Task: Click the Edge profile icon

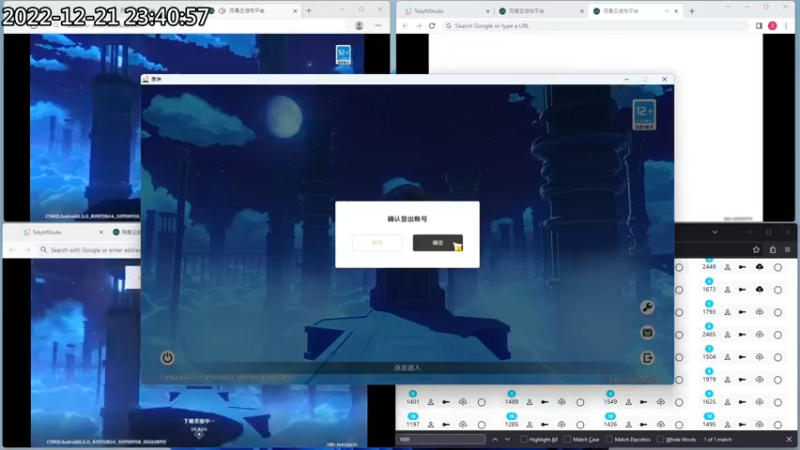Action: click(x=359, y=26)
